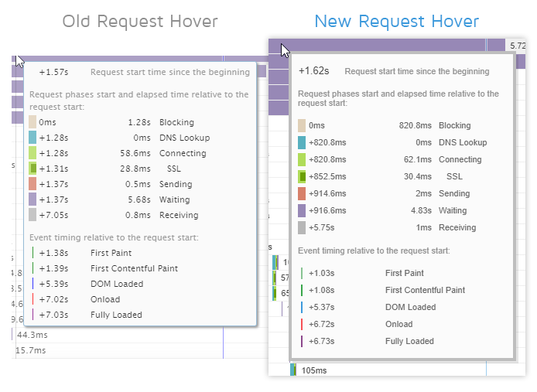Click the Blocking color swatch in the old hover

click(x=32, y=122)
